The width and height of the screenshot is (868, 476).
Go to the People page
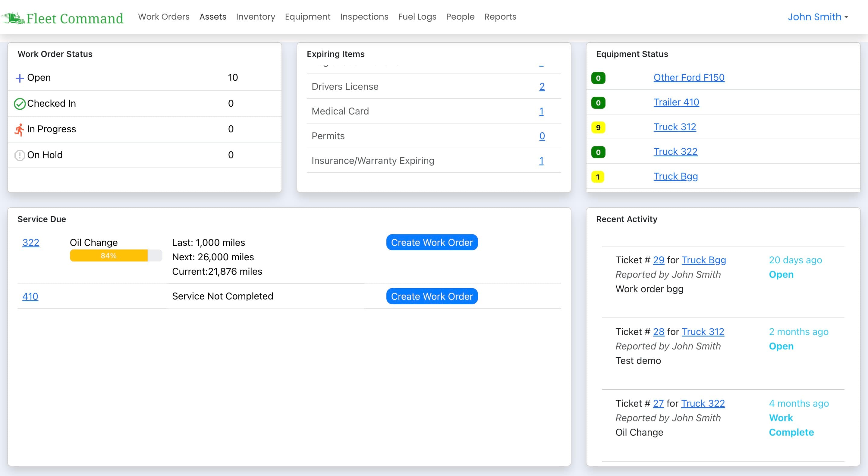coord(460,17)
